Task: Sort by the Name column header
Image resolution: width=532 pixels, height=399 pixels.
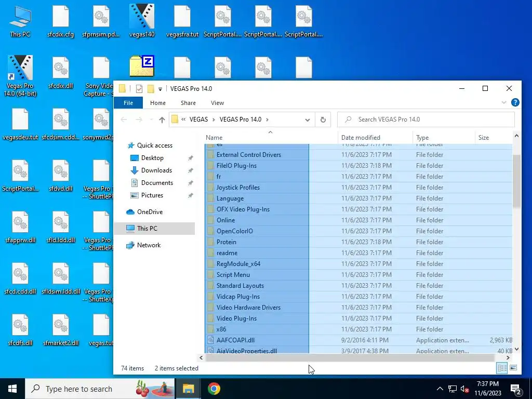Action: pyautogui.click(x=271, y=137)
